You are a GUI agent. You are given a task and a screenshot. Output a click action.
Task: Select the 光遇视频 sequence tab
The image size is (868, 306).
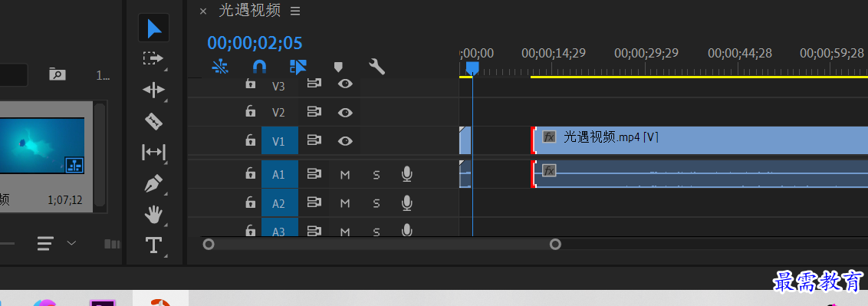[250, 10]
